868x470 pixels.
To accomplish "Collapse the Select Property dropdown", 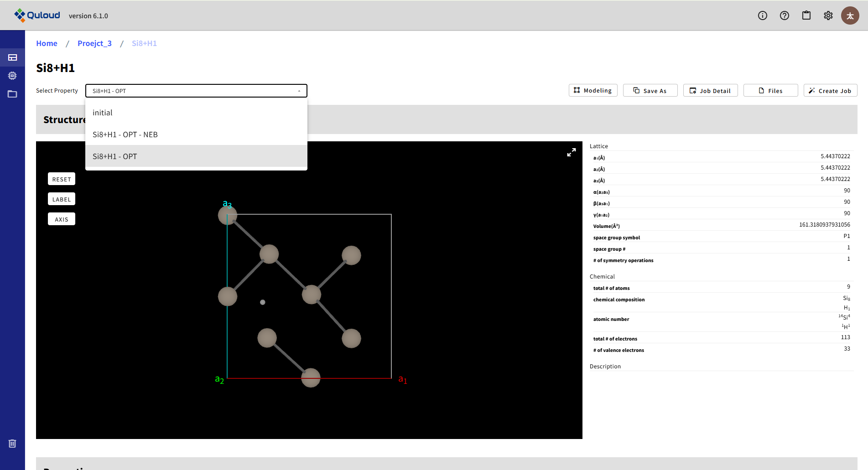I will point(299,91).
